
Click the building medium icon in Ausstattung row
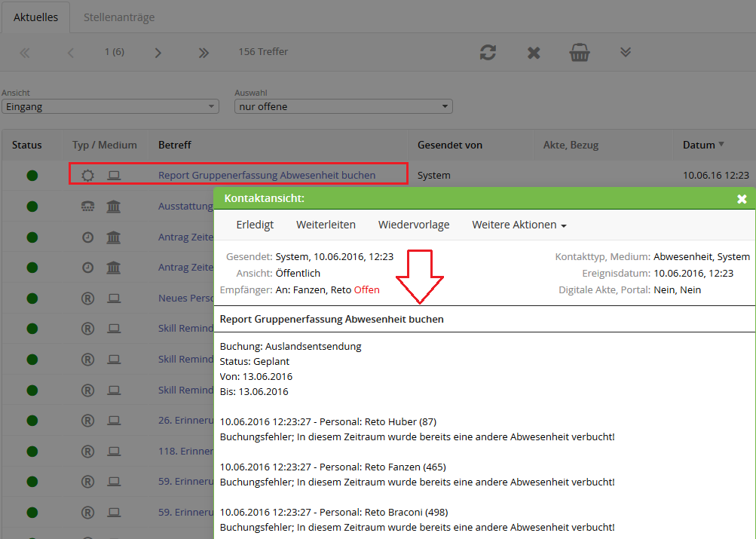pyautogui.click(x=114, y=207)
